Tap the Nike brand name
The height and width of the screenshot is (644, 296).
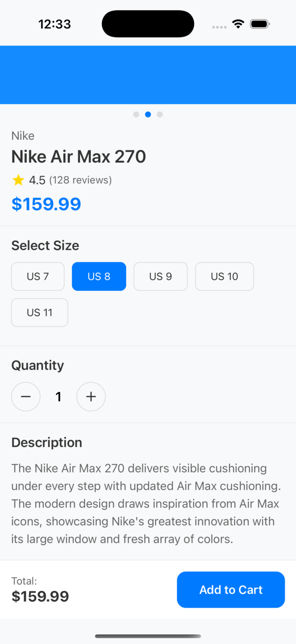[23, 136]
